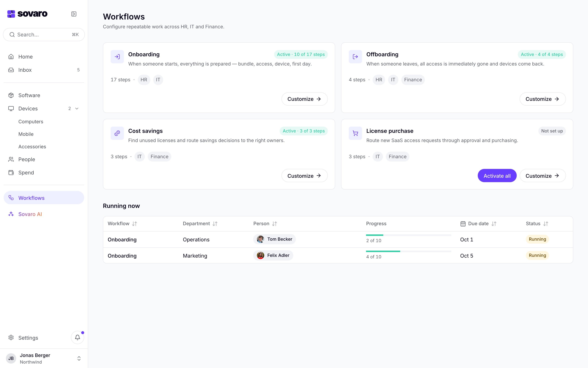The height and width of the screenshot is (368, 588).
Task: Customize the Offboarding workflow
Action: pos(543,99)
